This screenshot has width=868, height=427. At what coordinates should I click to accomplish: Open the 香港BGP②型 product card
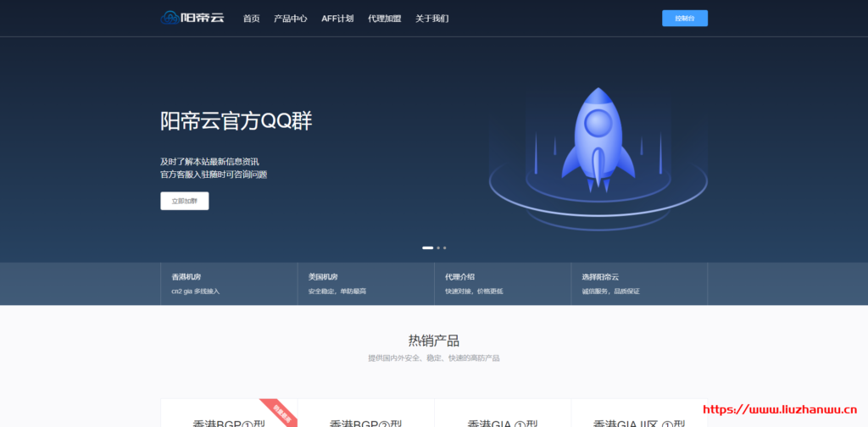(365, 421)
